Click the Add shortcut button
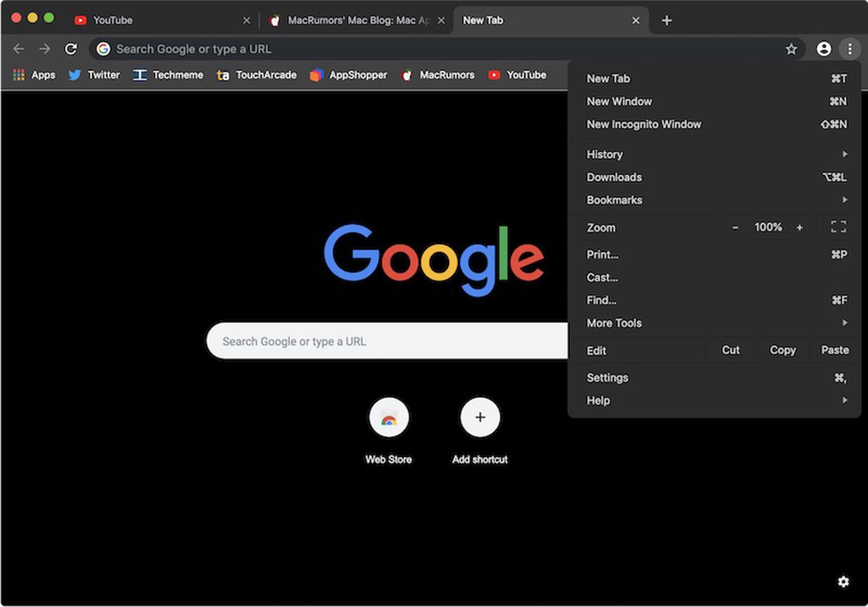This screenshot has height=607, width=868. click(x=480, y=417)
